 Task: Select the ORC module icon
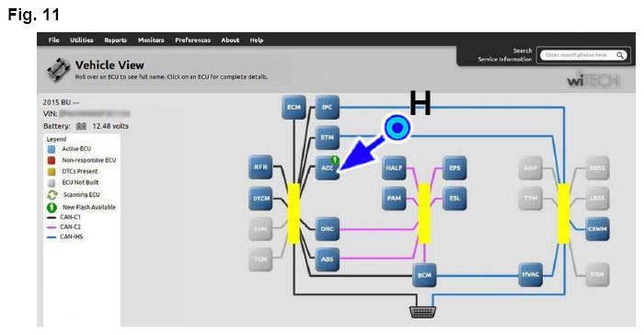(327, 229)
